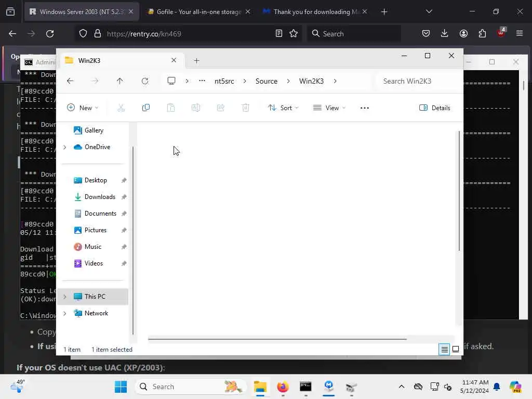Open Firefox downloads panel
Image resolution: width=532 pixels, height=399 pixels.
[x=445, y=34]
